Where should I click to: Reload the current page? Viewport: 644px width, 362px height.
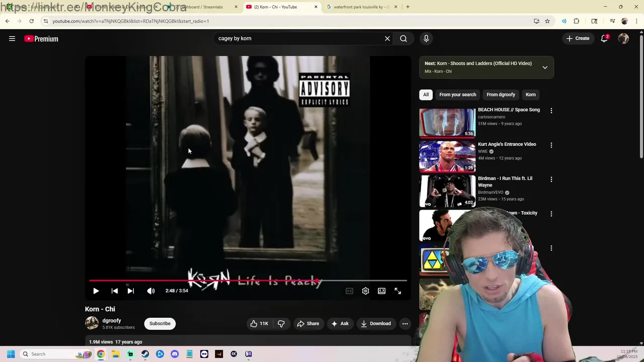coord(31,21)
